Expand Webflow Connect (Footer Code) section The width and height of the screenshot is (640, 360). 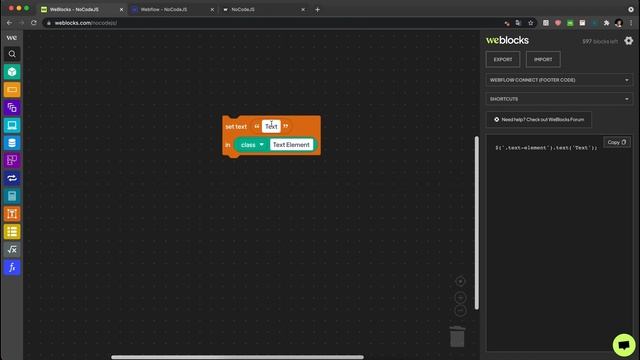tap(559, 80)
